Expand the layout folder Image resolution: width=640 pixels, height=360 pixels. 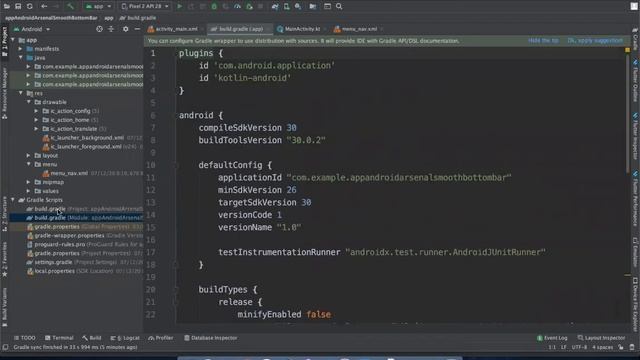pyautogui.click(x=29, y=156)
